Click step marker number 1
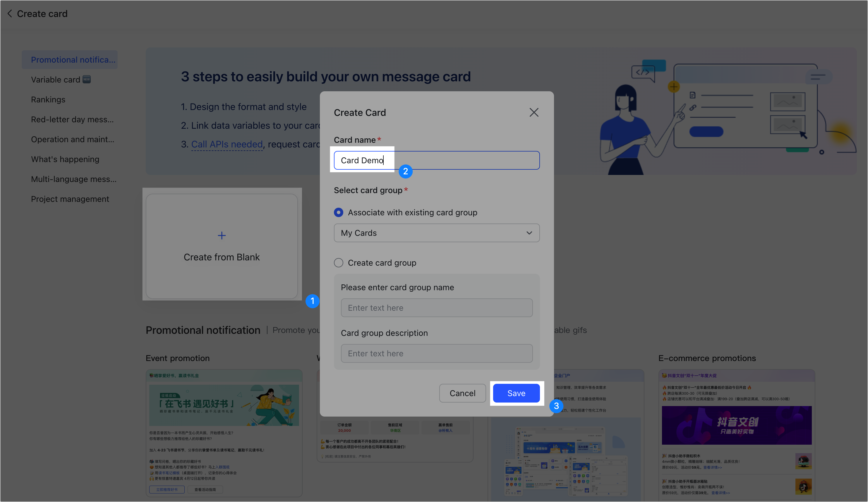Screen dimensions: 868x502 point(312,301)
